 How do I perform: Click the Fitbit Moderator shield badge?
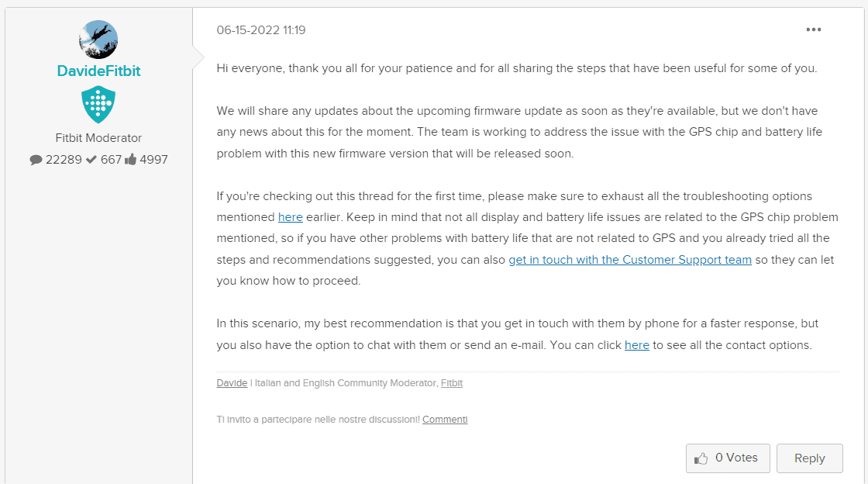[98, 103]
